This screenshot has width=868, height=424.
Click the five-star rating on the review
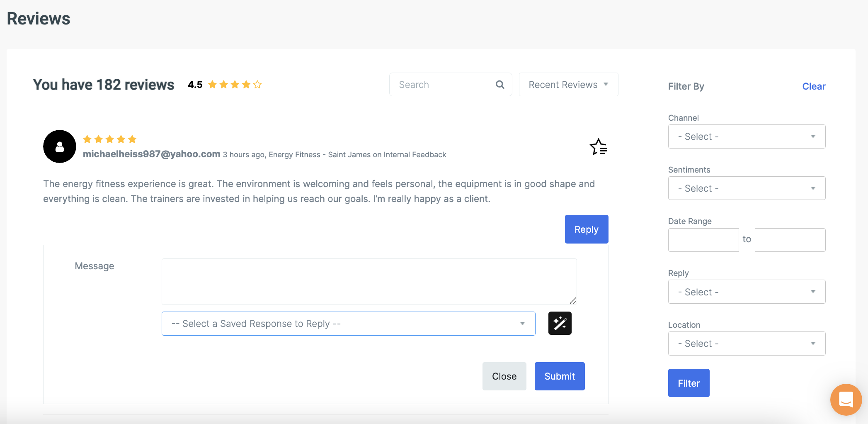[x=109, y=139]
